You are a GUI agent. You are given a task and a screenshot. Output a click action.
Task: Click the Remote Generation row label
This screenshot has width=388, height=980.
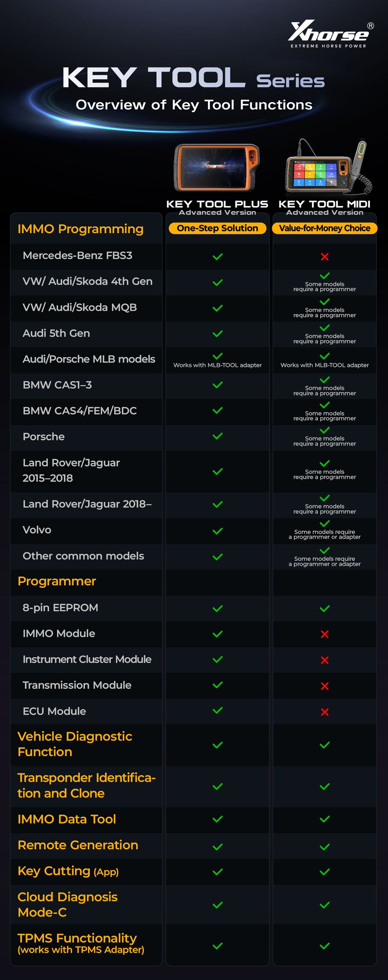click(x=78, y=845)
